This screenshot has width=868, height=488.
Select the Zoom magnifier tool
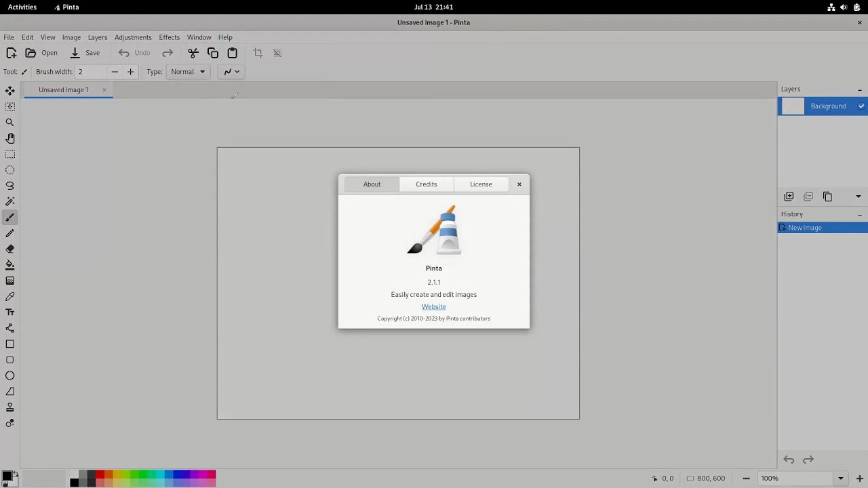(x=10, y=123)
